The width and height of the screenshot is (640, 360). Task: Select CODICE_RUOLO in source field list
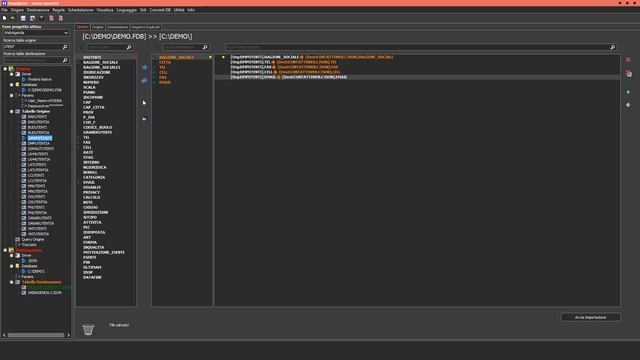pos(98,127)
